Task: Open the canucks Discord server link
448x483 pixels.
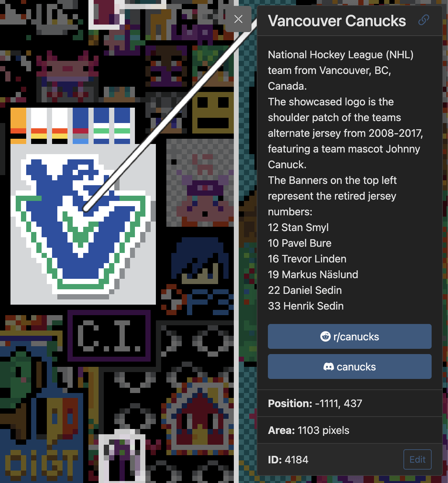Action: (x=349, y=367)
